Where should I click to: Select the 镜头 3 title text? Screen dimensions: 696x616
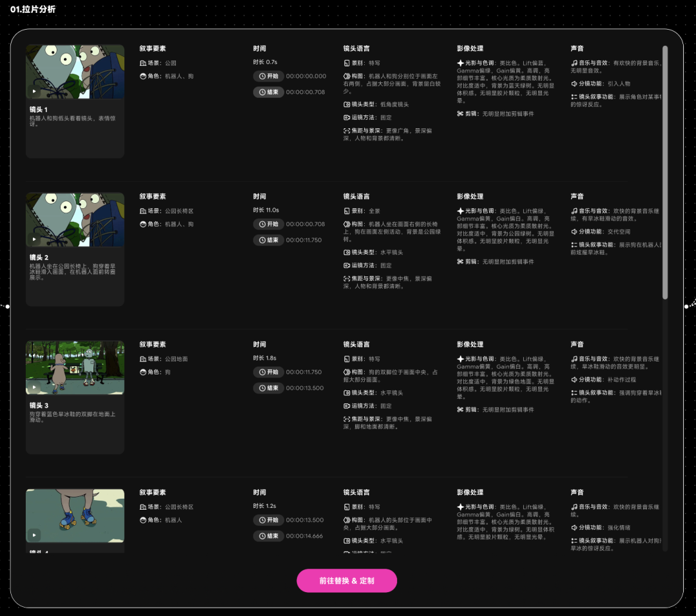click(x=39, y=405)
